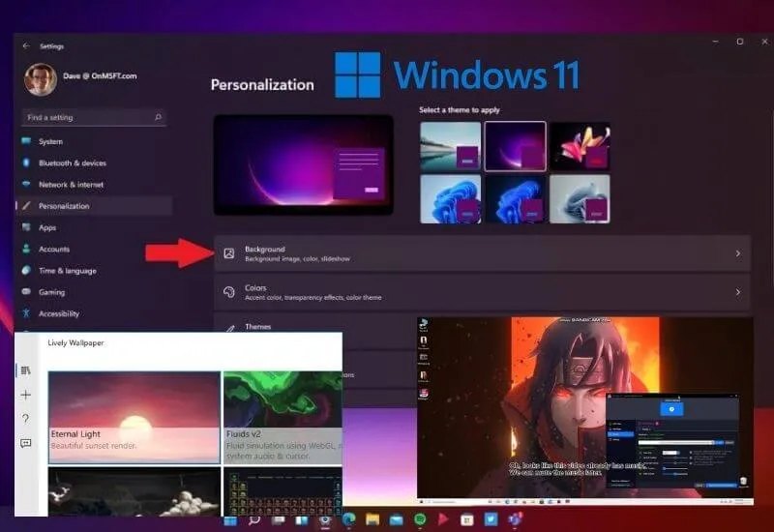Screen dimensions: 774x532
Task: Click the large current theme preview
Action: (304, 164)
